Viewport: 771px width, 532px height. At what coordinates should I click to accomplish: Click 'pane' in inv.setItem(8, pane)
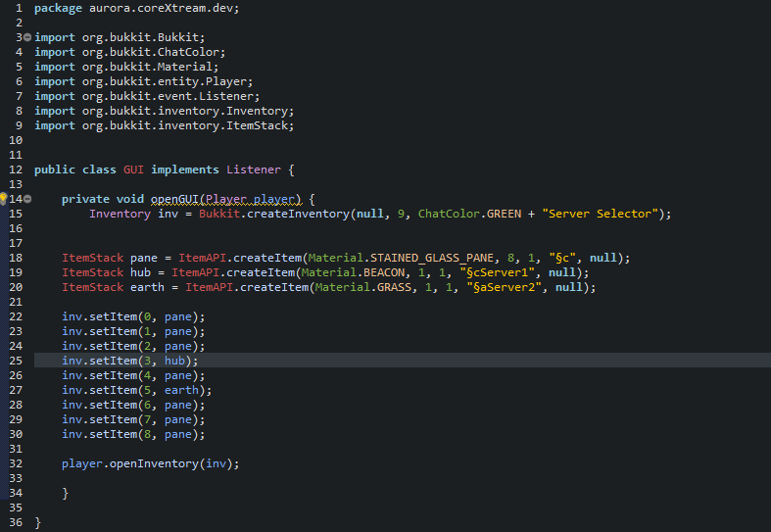tap(178, 435)
